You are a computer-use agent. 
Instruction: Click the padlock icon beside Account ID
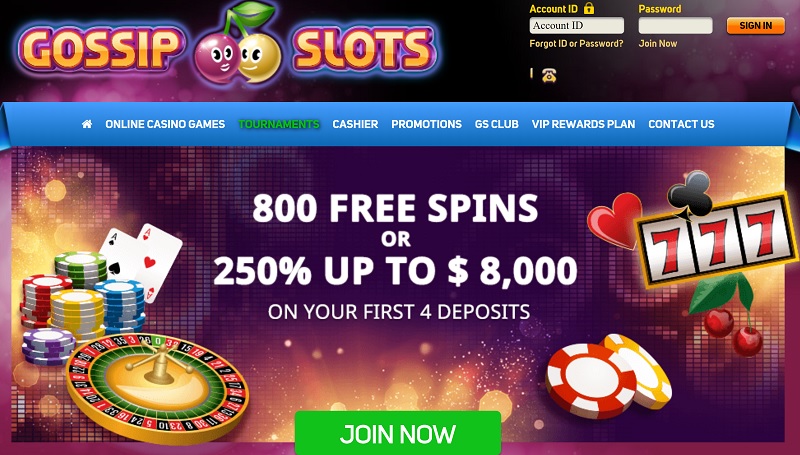(x=589, y=8)
